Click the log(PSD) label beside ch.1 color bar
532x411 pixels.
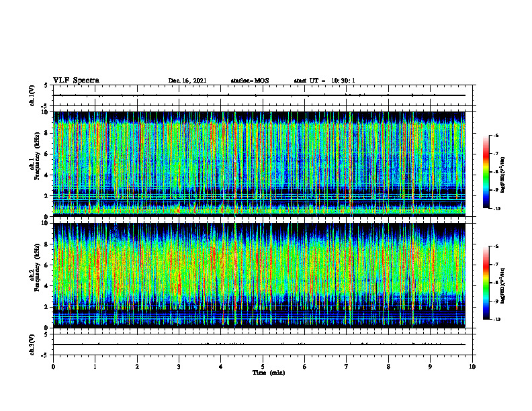503,175
